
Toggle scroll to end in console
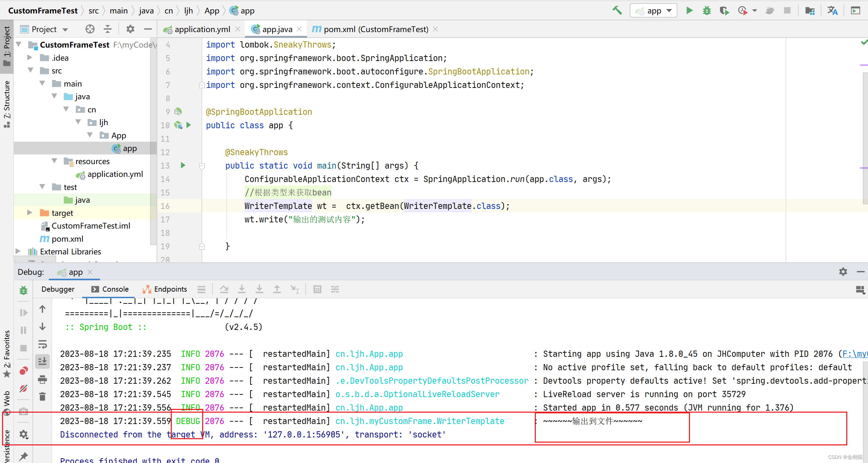(x=42, y=361)
